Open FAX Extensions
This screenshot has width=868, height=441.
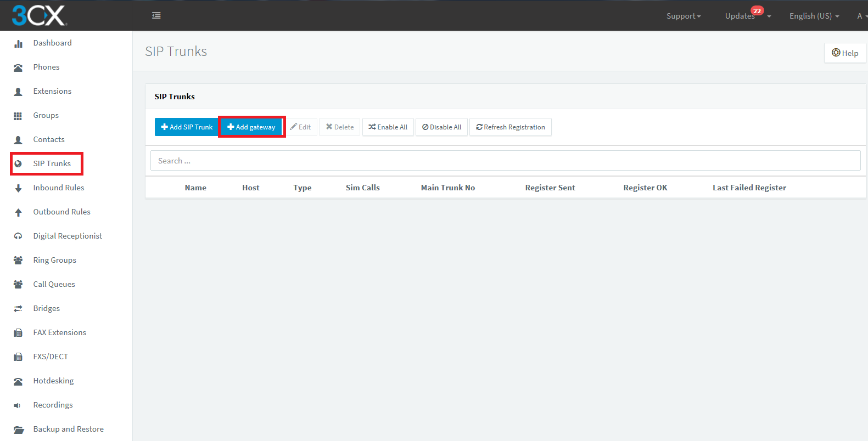[59, 332]
